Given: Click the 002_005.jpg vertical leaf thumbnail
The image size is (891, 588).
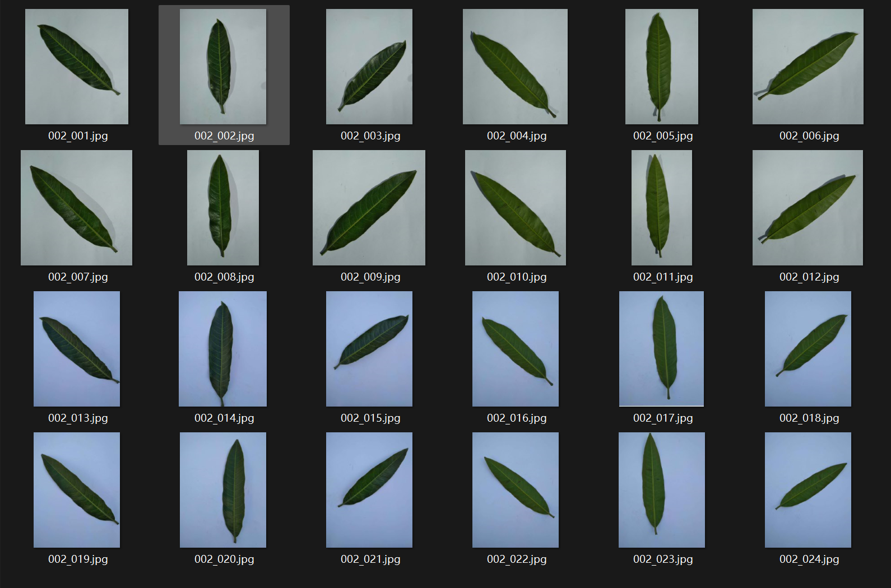Looking at the screenshot, I should (x=662, y=67).
